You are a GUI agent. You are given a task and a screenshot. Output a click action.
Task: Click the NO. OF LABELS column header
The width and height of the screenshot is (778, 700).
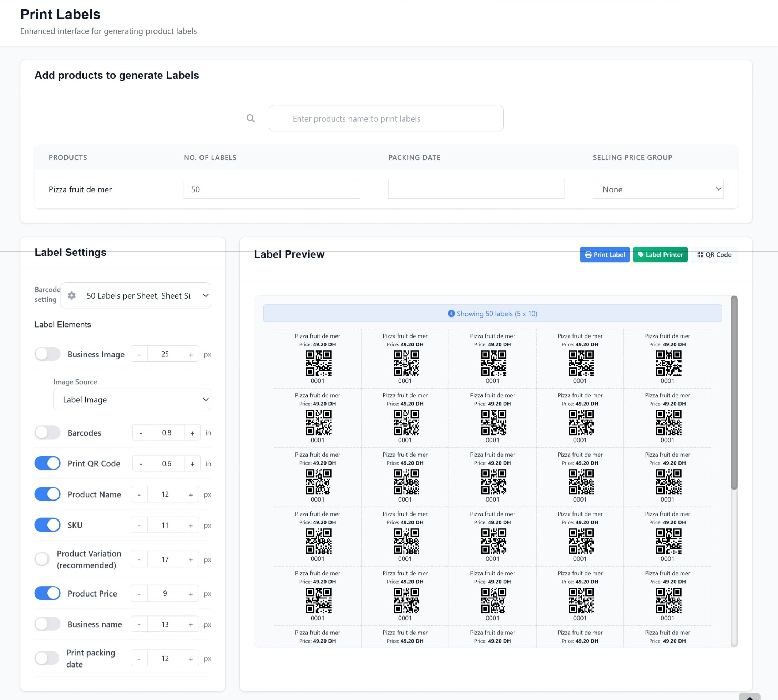pyautogui.click(x=210, y=157)
